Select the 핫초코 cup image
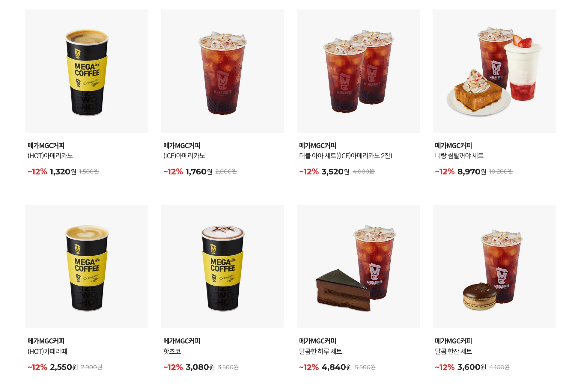575x392 pixels. coord(222,266)
